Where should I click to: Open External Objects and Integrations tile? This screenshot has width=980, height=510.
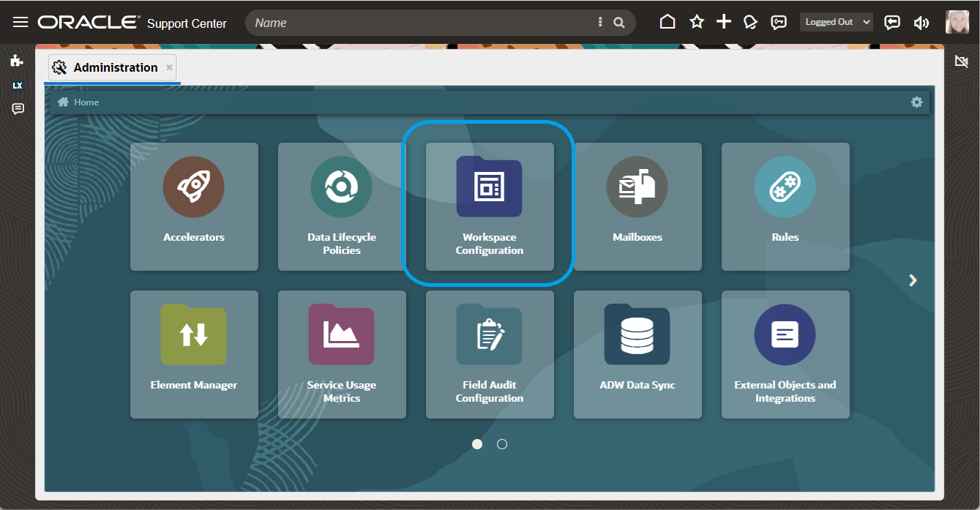[785, 355]
